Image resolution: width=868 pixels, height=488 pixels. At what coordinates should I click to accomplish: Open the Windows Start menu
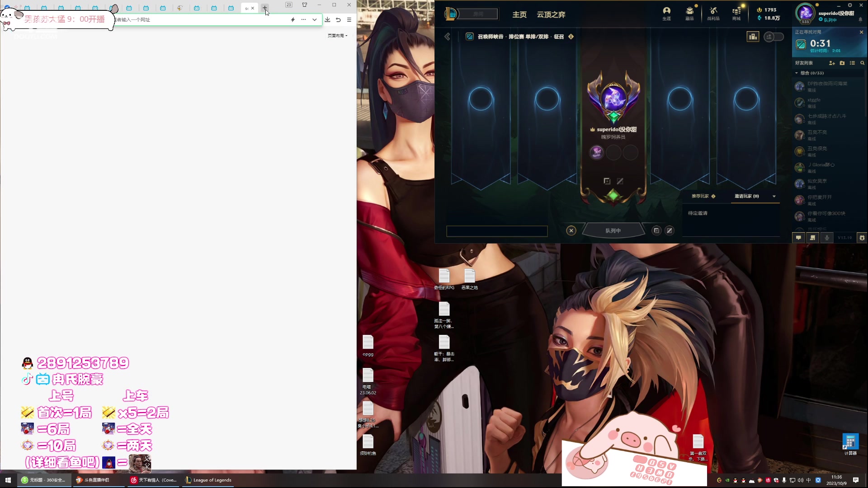8,480
